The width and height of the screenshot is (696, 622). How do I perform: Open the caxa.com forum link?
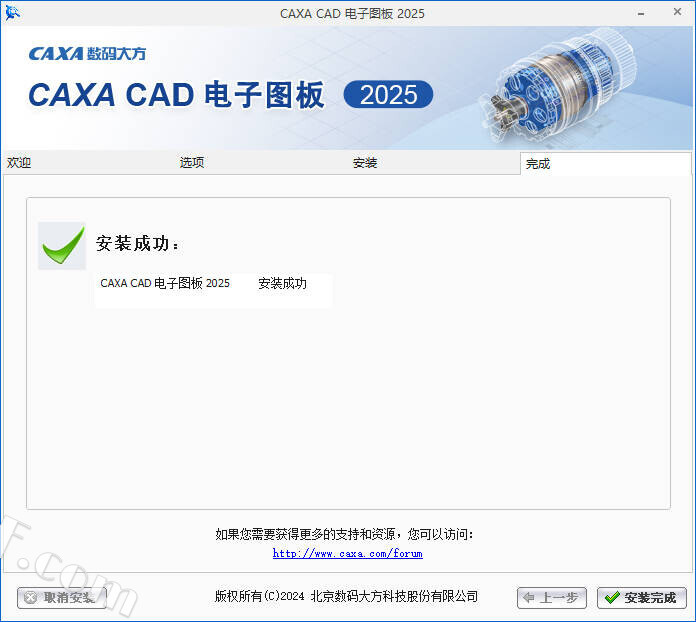coord(348,553)
